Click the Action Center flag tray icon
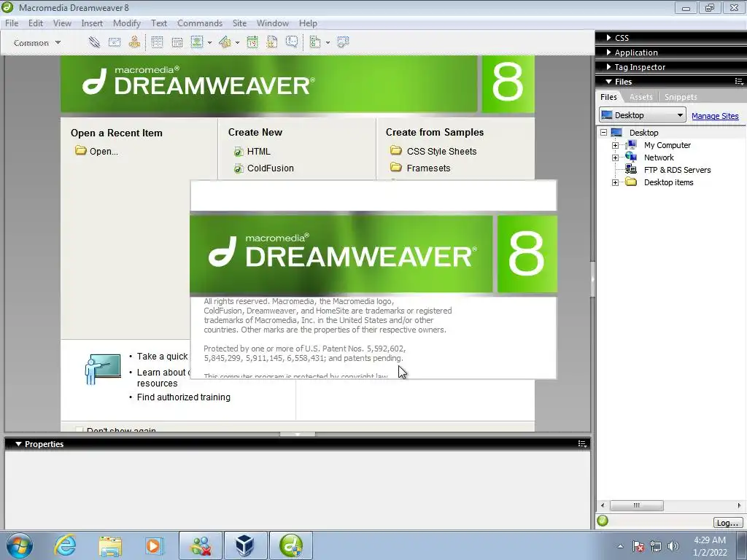 pyautogui.click(x=638, y=546)
